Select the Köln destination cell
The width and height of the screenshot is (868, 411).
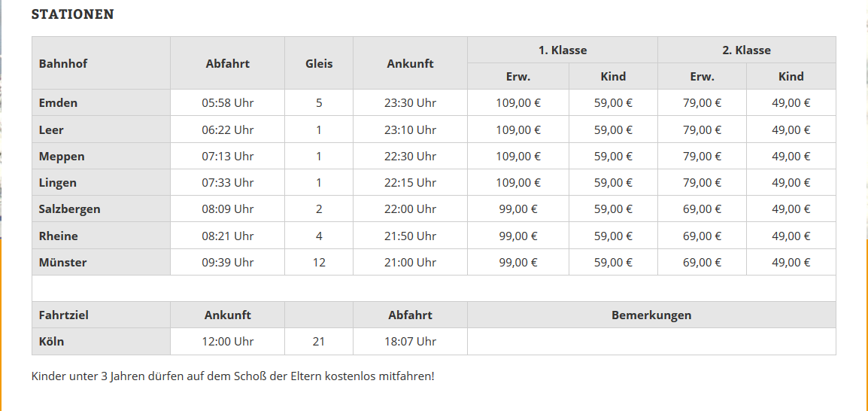click(52, 342)
